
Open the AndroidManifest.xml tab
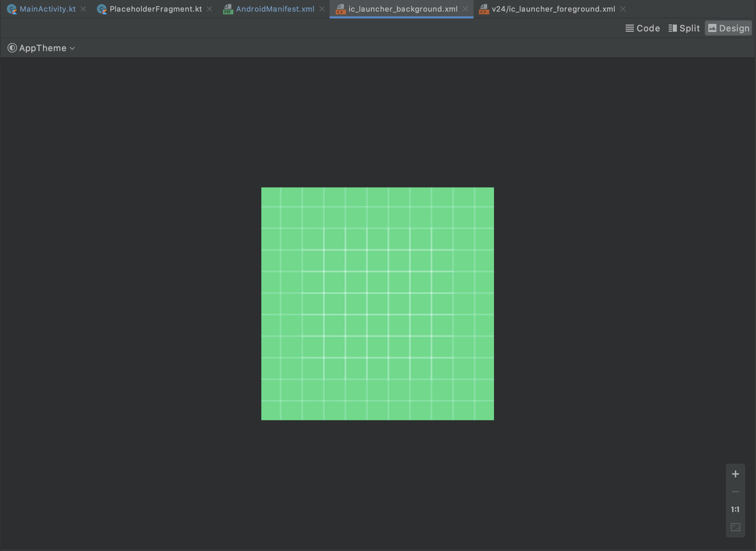(275, 9)
